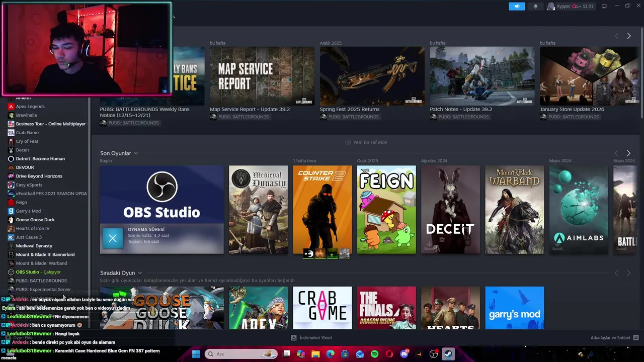The height and width of the screenshot is (362, 644).
Task: Open Microsoft Store from taskbar
Action: [x=345, y=354]
